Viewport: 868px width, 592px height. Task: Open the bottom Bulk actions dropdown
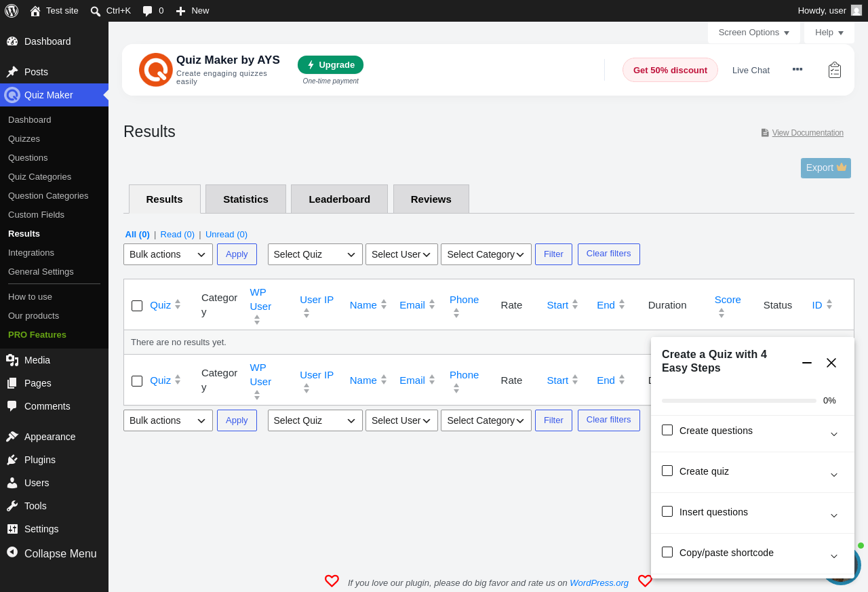[x=168, y=420]
